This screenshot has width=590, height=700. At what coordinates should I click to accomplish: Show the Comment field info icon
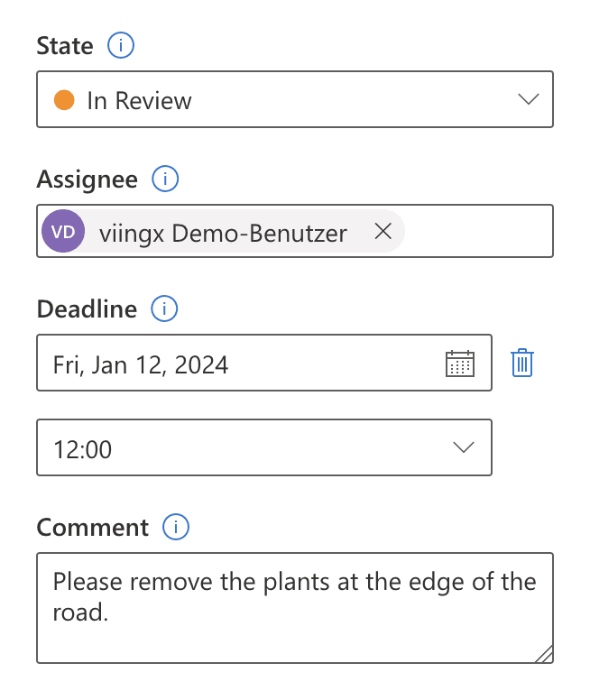[x=175, y=527]
